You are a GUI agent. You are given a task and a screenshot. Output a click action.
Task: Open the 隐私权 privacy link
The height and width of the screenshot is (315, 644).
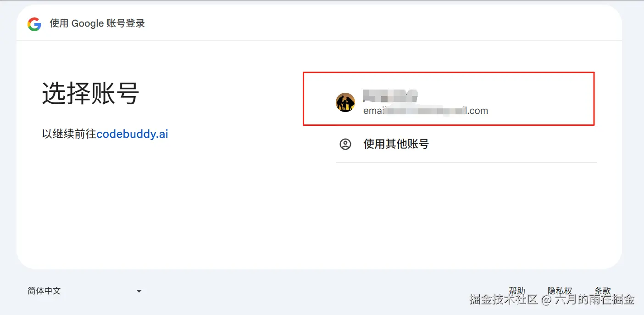(560, 291)
